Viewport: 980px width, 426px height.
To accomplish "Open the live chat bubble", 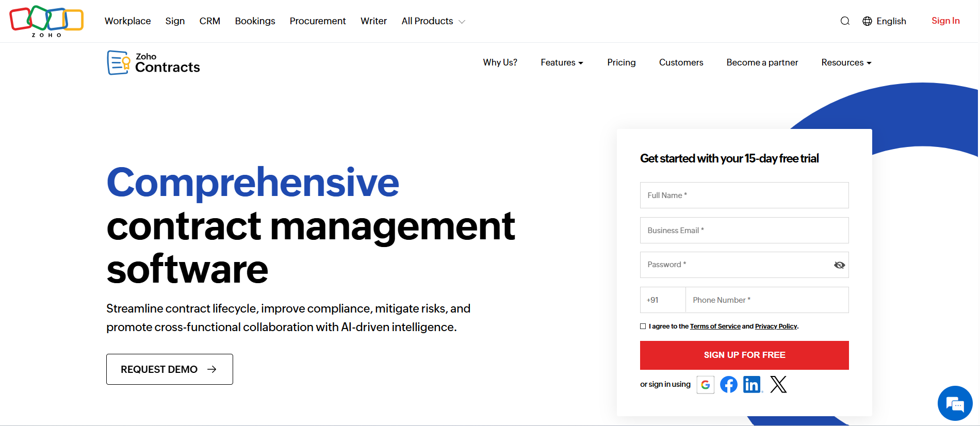I will click(955, 403).
